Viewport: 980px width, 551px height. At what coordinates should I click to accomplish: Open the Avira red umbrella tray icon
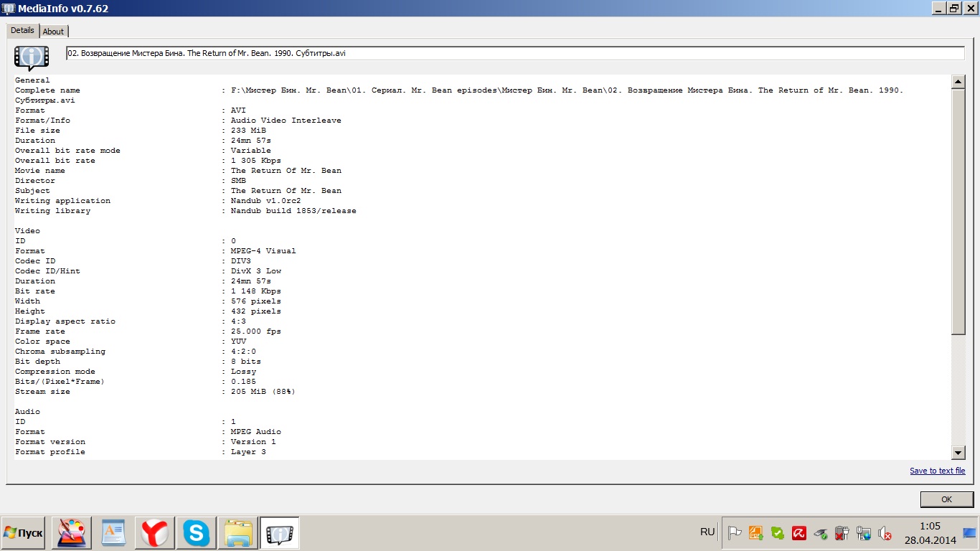click(799, 533)
